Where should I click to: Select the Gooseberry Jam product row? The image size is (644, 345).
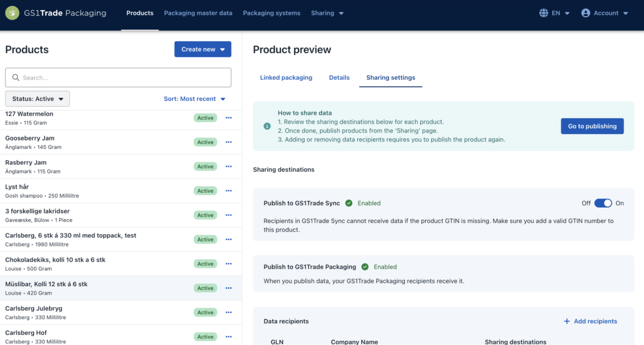point(121,142)
